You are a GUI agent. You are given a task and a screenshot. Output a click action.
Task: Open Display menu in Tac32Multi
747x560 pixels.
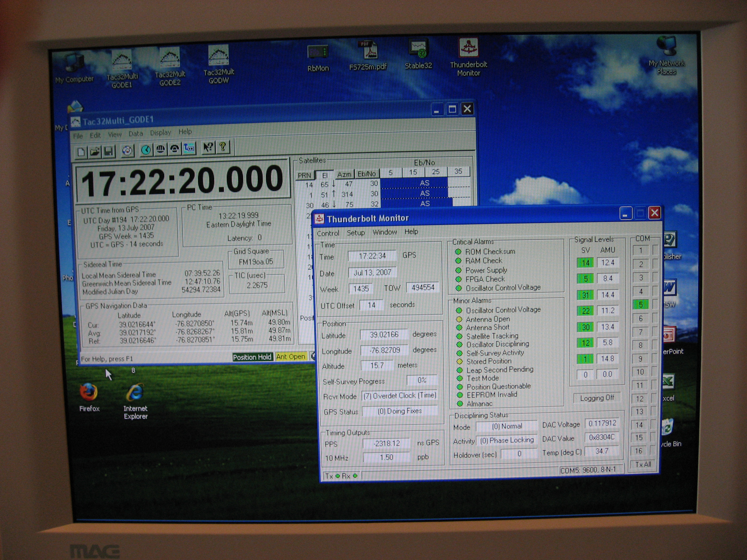(160, 133)
